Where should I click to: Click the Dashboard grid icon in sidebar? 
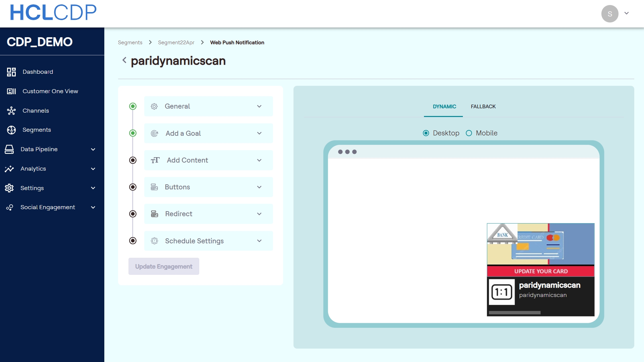(x=11, y=72)
